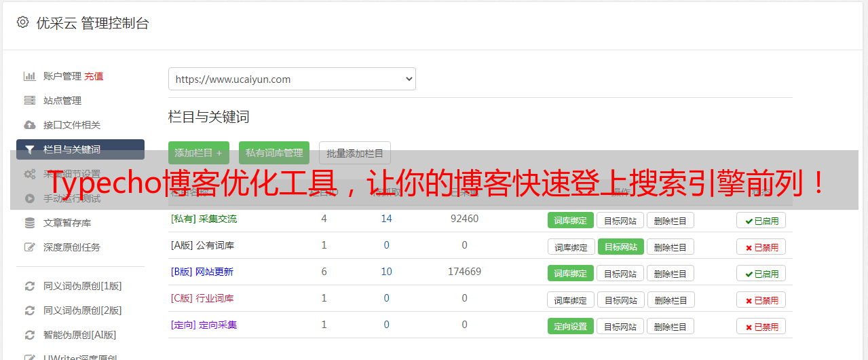Image resolution: width=868 pixels, height=360 pixels.
Task: Click the 私有词库管理 button
Action: tap(274, 153)
